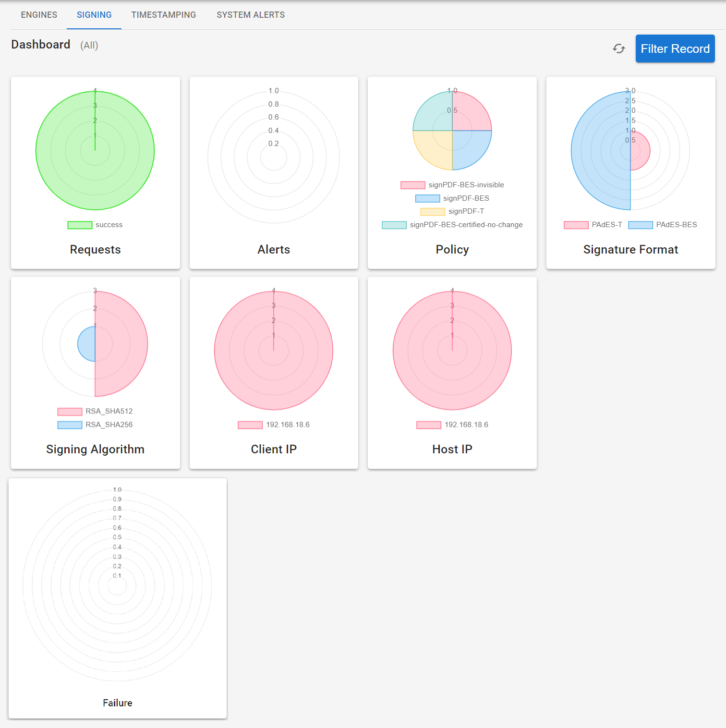This screenshot has width=726, height=728.
Task: Toggle signPDF-BES-certified-no-change legend item
Action: (452, 225)
